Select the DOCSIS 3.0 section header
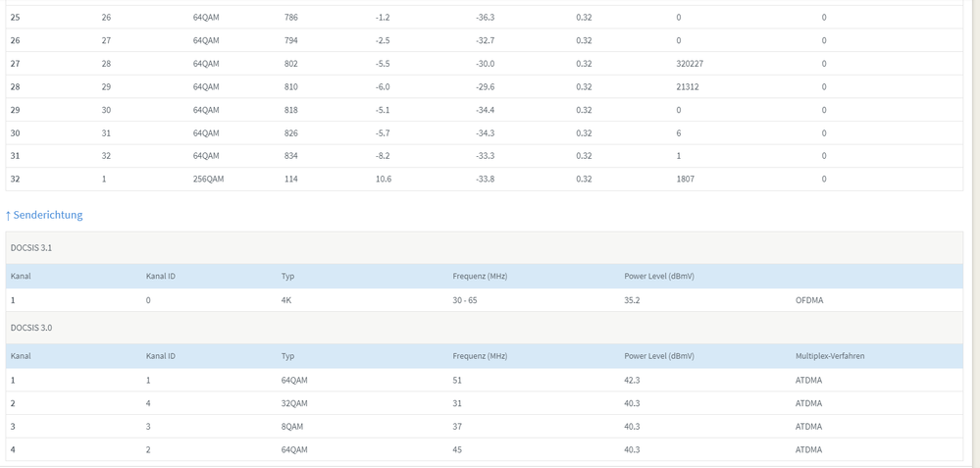Screen dimensions: 980x468 31,328
